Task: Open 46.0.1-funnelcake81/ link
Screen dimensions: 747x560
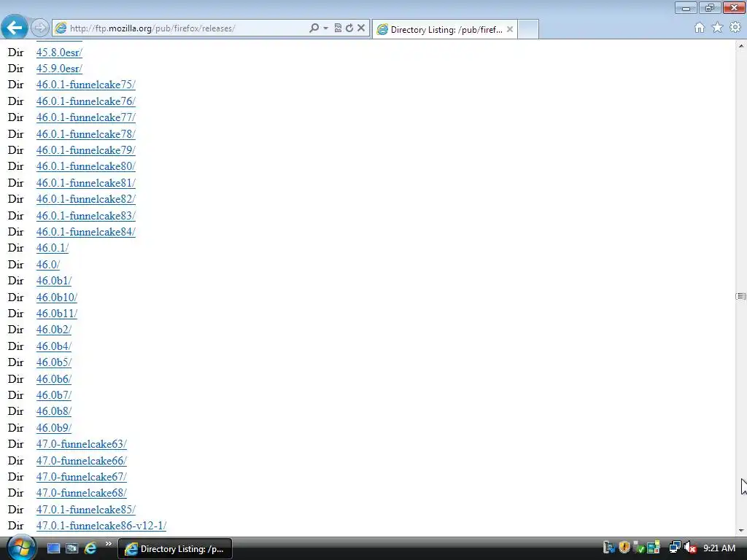Action: coord(86,183)
